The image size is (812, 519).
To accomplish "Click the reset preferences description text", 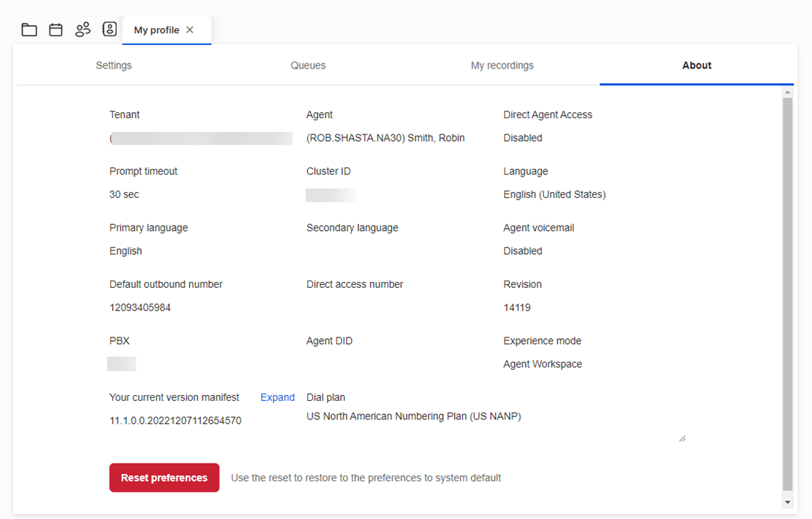I will click(366, 478).
